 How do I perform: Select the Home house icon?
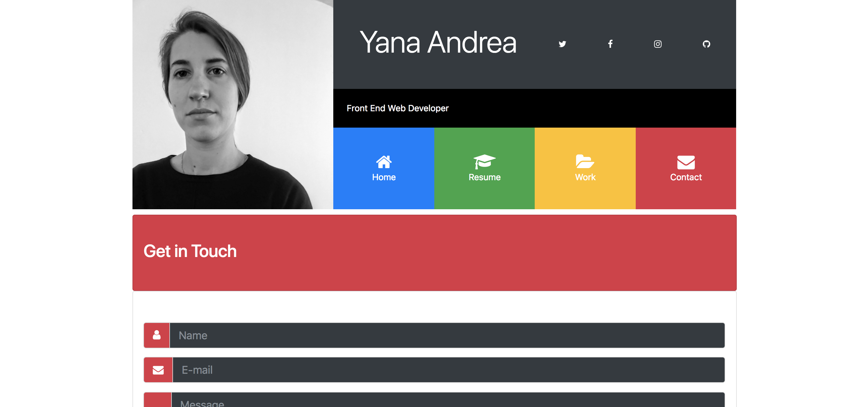tap(384, 162)
